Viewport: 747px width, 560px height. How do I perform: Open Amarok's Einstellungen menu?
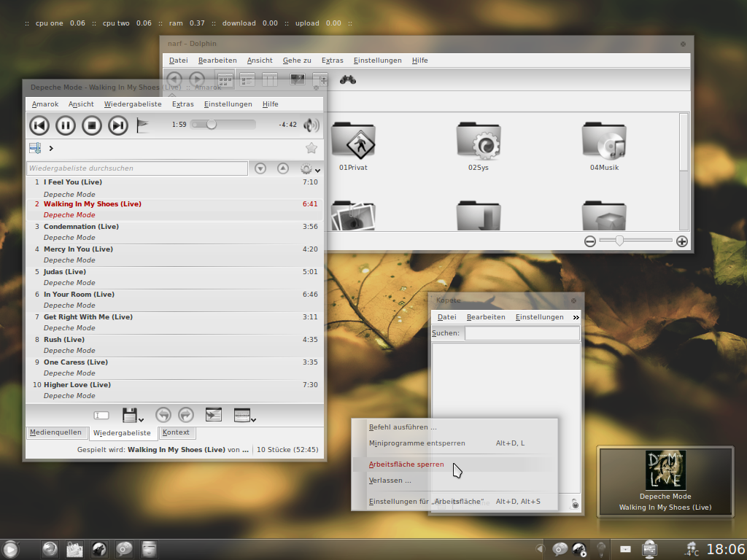pyautogui.click(x=228, y=104)
